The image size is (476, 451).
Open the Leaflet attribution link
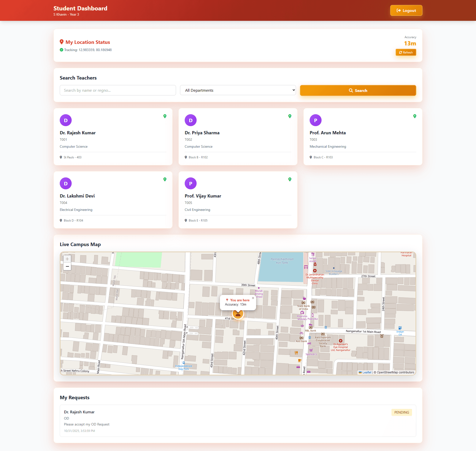(367, 372)
